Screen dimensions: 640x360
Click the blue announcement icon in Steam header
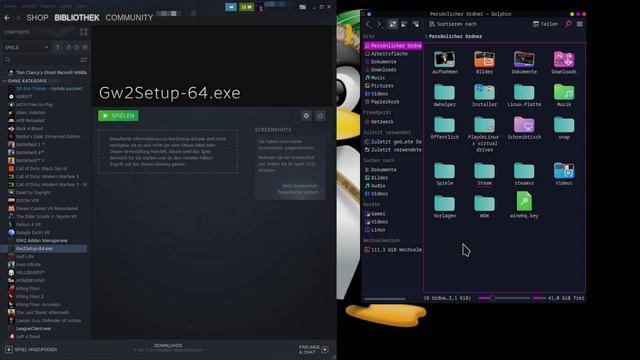pos(231,7)
